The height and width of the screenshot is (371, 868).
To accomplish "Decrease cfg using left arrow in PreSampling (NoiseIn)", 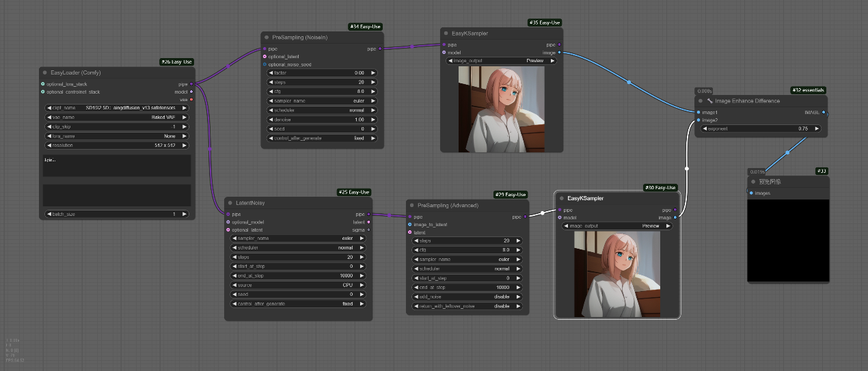I will point(270,91).
